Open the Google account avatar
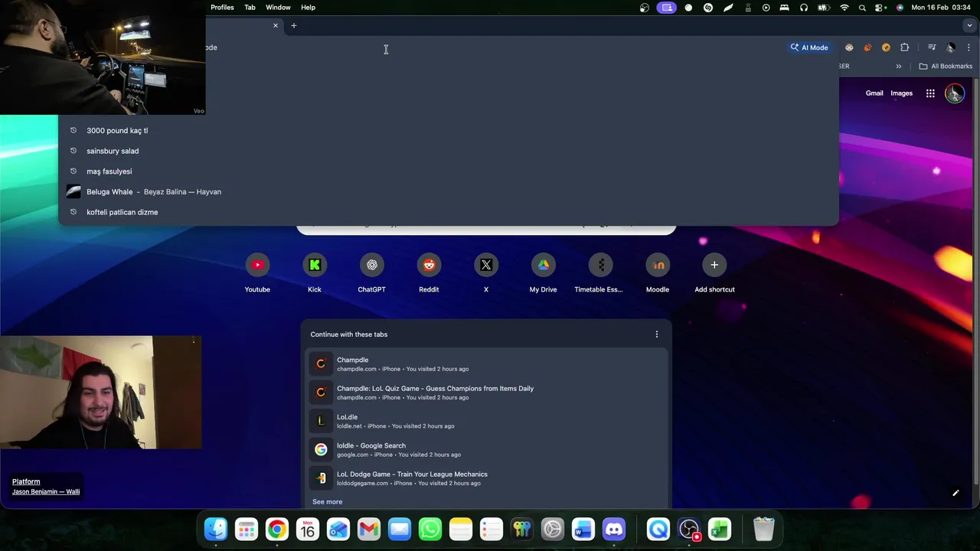 [x=954, y=93]
